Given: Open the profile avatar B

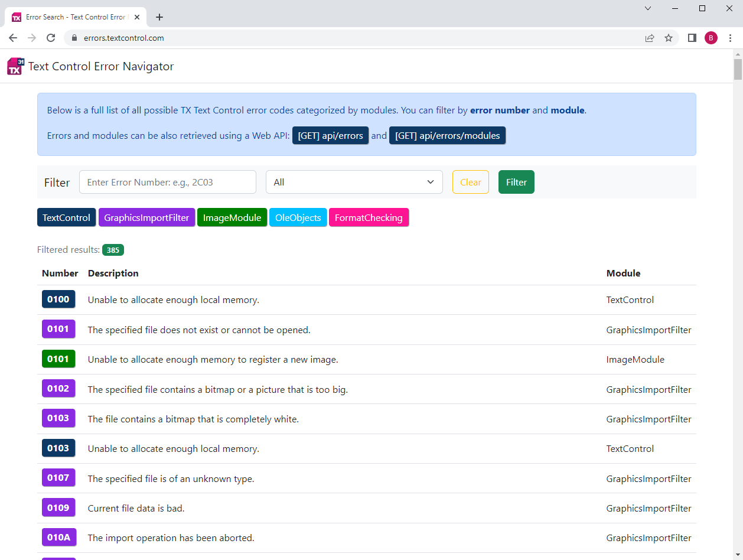Looking at the screenshot, I should (711, 38).
